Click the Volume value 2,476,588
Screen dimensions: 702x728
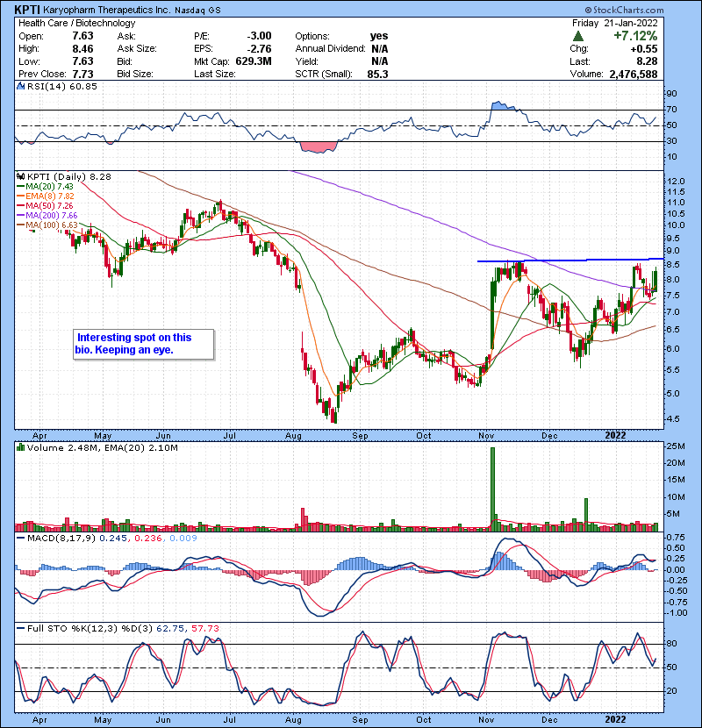tap(634, 75)
